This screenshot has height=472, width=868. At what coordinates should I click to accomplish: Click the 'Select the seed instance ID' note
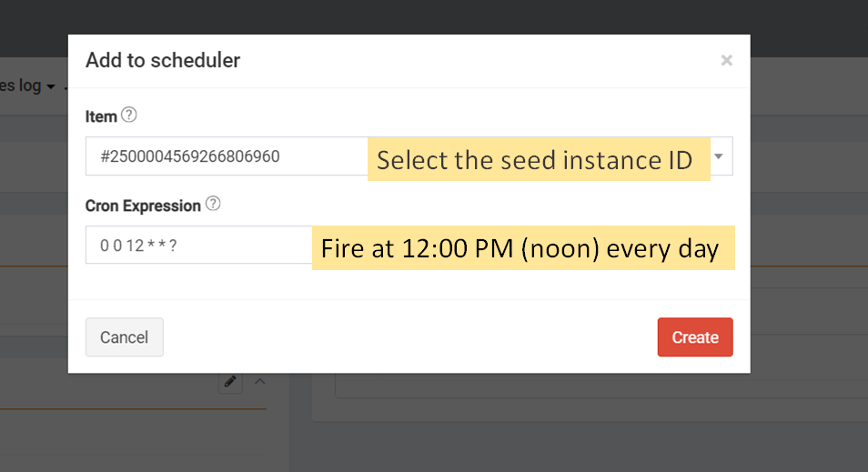coord(539,159)
